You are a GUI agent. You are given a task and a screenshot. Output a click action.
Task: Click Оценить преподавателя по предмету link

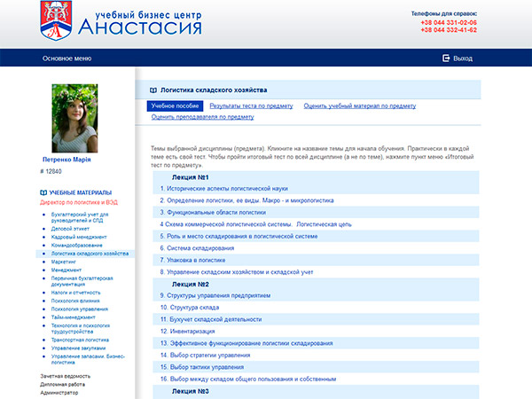tap(202, 117)
